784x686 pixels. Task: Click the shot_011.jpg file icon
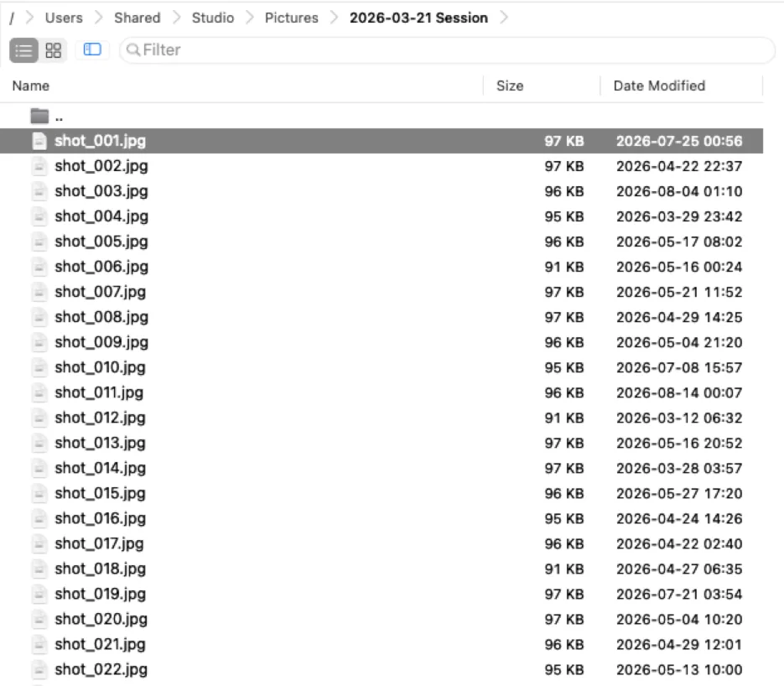39,392
